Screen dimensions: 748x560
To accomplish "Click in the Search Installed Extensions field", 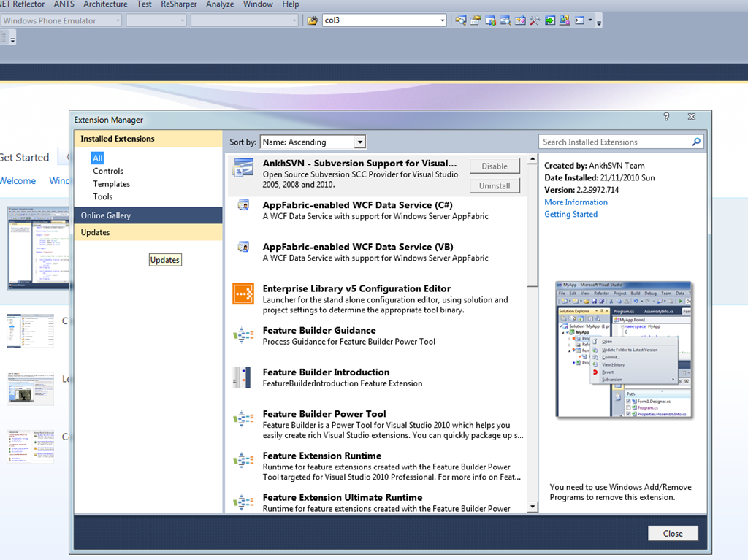I will tap(614, 142).
